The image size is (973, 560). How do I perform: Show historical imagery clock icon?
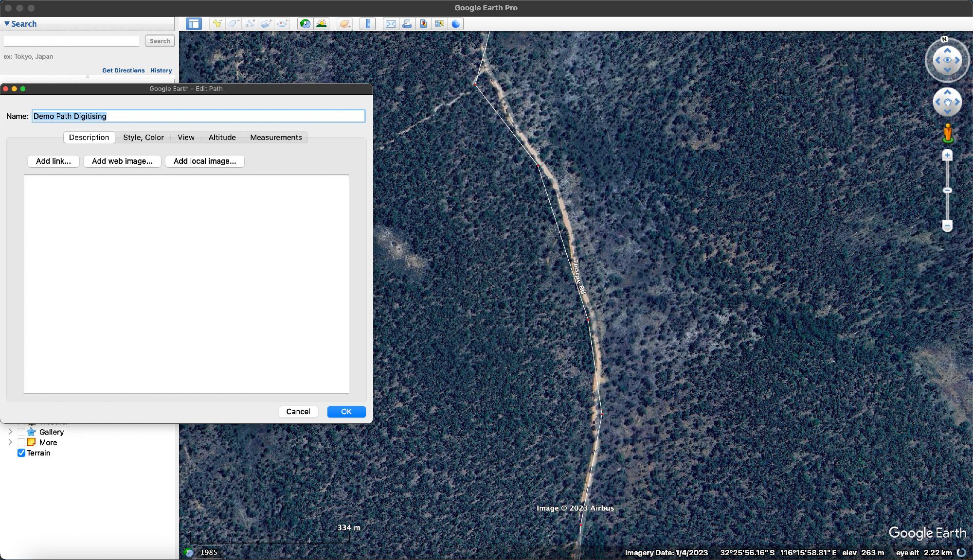click(x=305, y=24)
